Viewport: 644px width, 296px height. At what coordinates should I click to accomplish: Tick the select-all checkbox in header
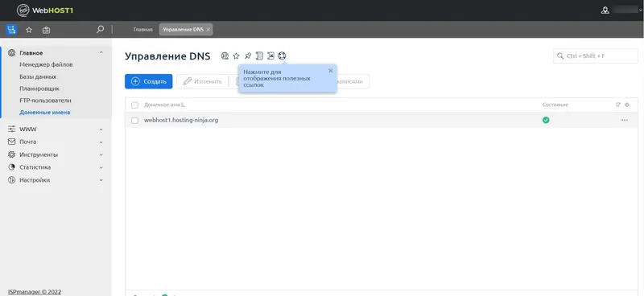pos(134,105)
